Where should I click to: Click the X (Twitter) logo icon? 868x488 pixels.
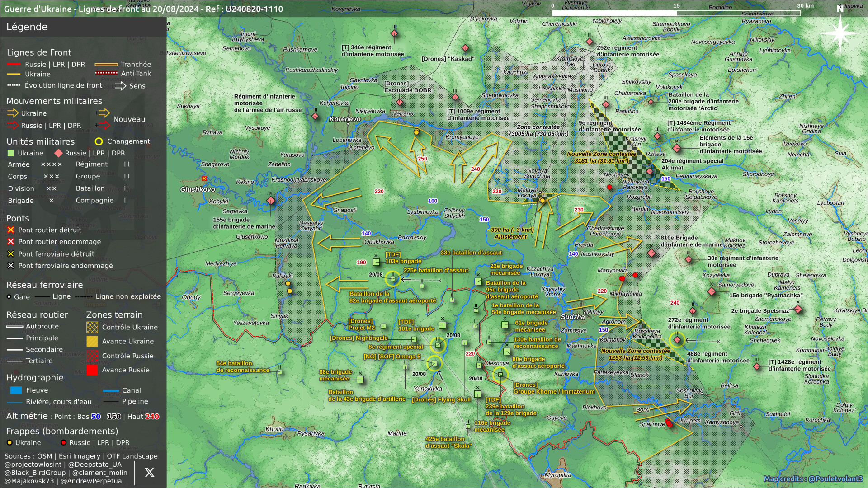(x=149, y=473)
